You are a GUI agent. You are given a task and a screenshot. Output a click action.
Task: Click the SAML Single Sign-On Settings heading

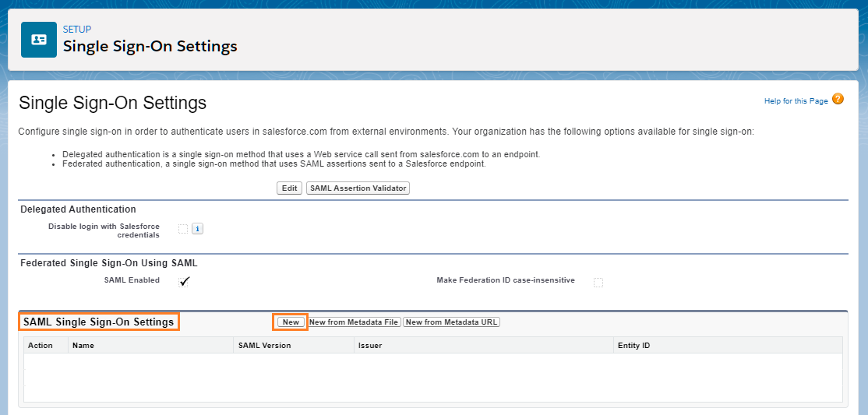[99, 322]
